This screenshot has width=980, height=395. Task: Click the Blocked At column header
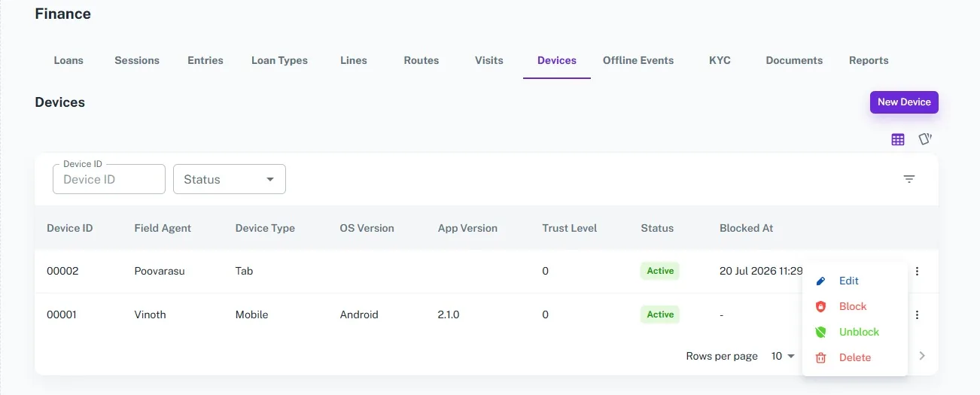tap(747, 228)
